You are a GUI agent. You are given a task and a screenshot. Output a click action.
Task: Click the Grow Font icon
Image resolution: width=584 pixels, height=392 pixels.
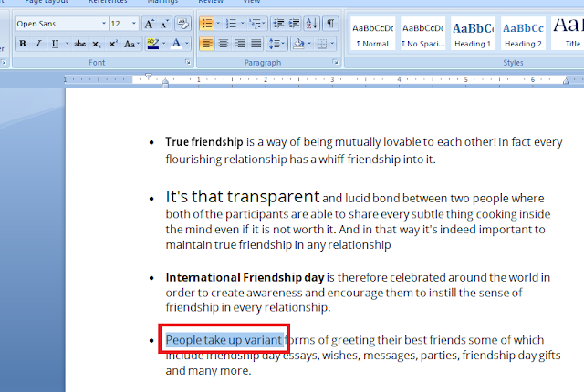pos(149,25)
